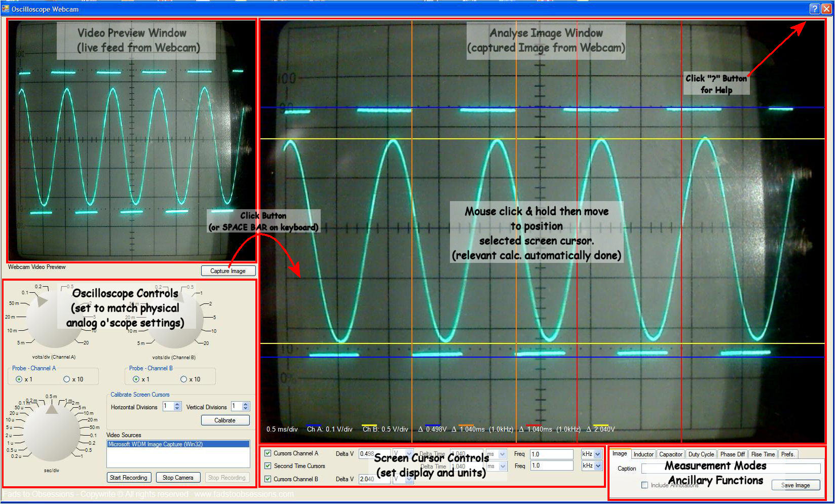Select x 1 probe for Channel B
835x504 pixels.
[136, 379]
